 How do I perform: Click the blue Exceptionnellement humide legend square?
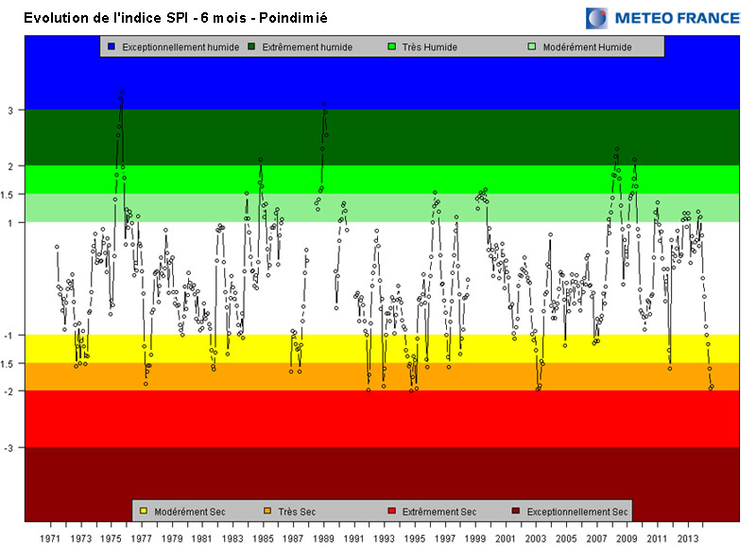click(112, 46)
